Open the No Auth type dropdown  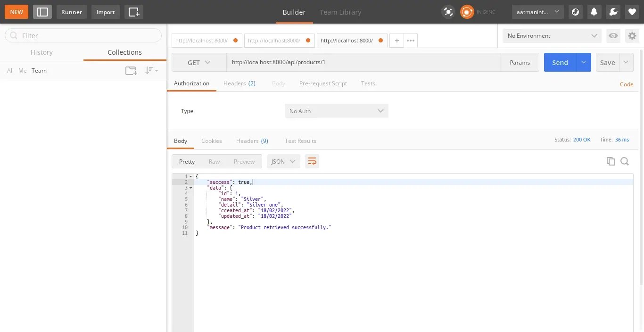[x=336, y=111]
